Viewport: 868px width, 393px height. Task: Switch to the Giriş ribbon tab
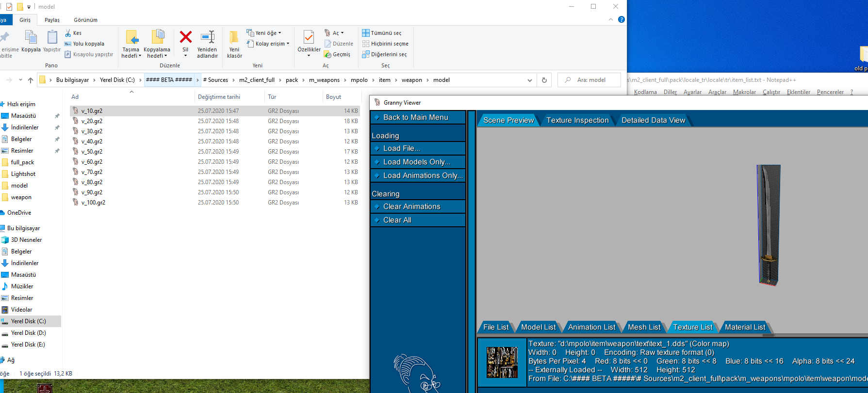coord(25,20)
